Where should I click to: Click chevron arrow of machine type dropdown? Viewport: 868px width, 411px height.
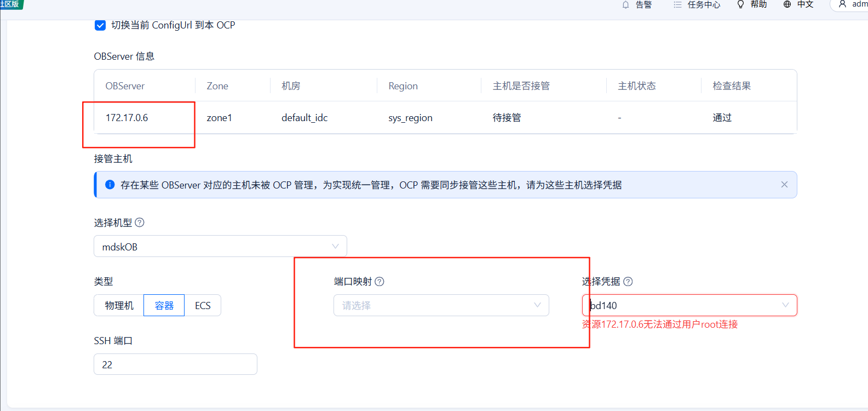pyautogui.click(x=335, y=247)
